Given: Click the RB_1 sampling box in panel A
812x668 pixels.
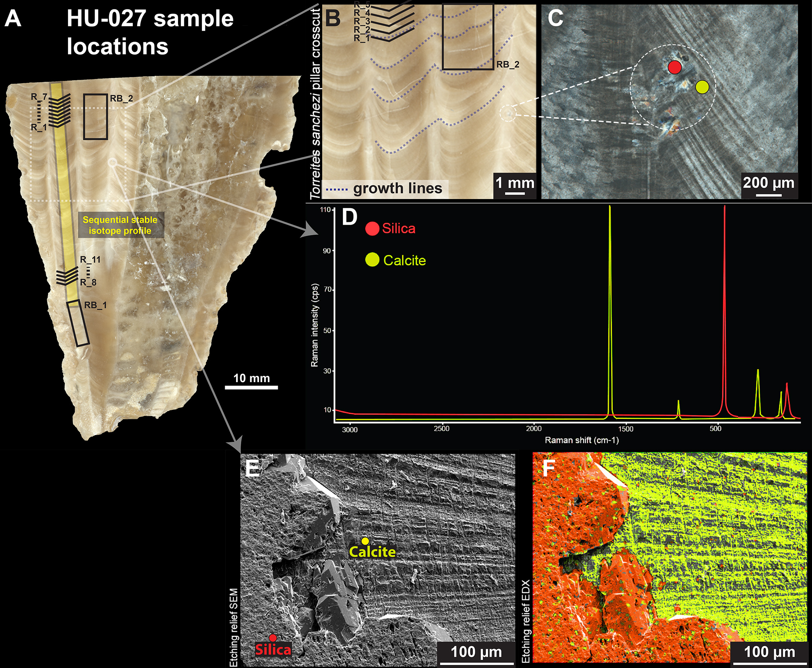Looking at the screenshot, I should pos(78,324).
